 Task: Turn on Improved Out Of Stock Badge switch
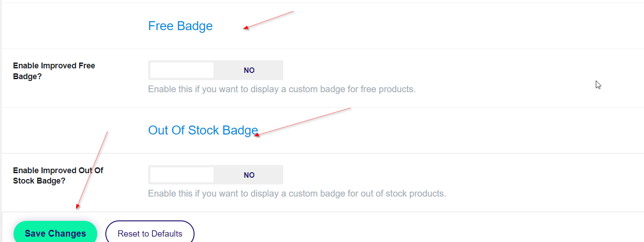click(x=215, y=175)
